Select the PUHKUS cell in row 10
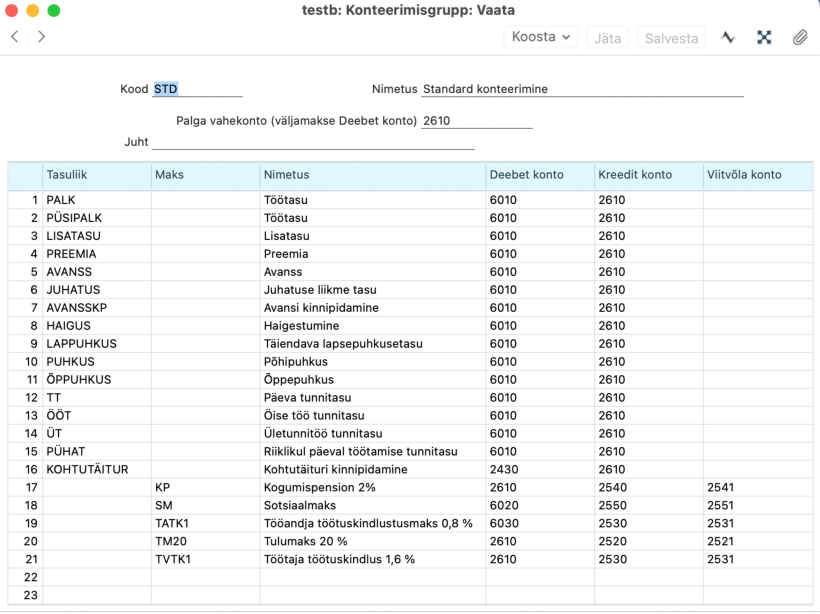Image resolution: width=820 pixels, height=614 pixels. 97,362
